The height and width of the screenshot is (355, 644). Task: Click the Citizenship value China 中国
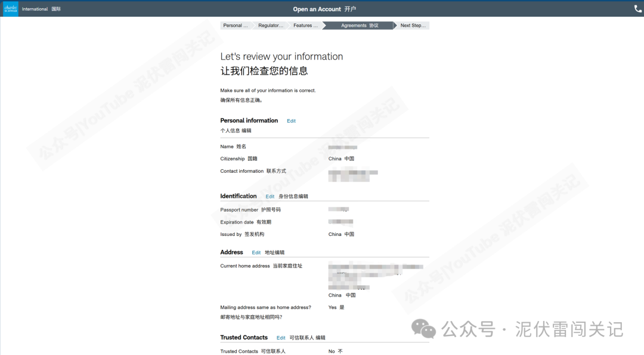(341, 159)
